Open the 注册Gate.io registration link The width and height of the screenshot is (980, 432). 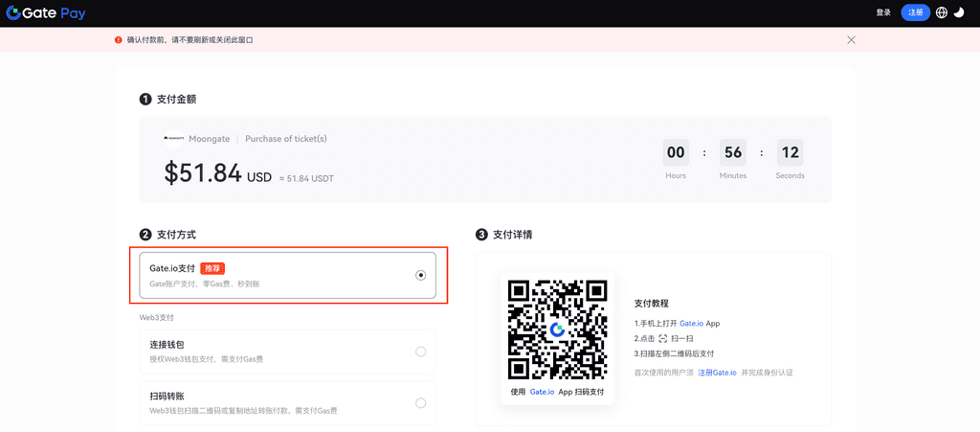pos(717,372)
